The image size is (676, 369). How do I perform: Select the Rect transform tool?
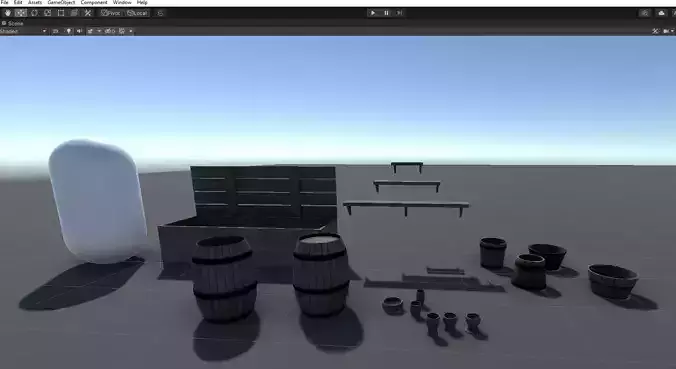(x=61, y=13)
